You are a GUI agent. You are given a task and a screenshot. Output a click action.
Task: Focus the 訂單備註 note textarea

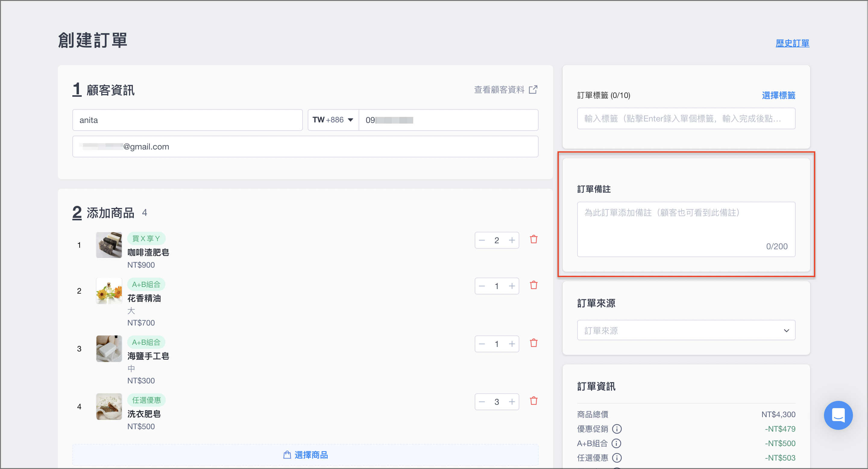686,229
